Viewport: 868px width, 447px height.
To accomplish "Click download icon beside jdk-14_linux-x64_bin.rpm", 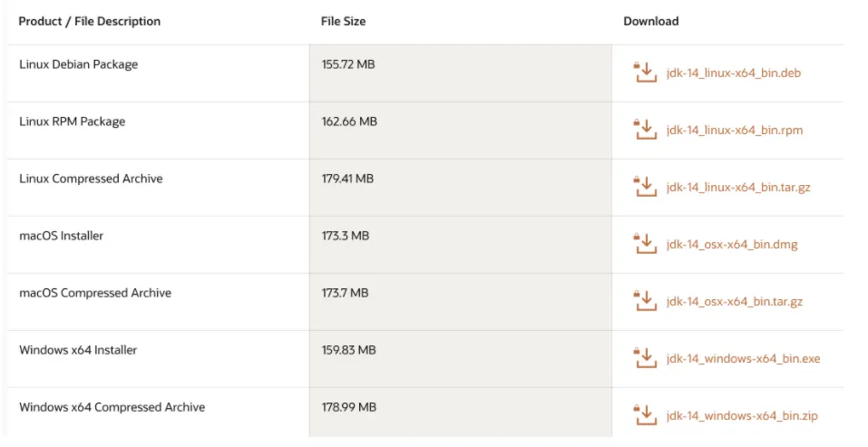I will 644,130.
